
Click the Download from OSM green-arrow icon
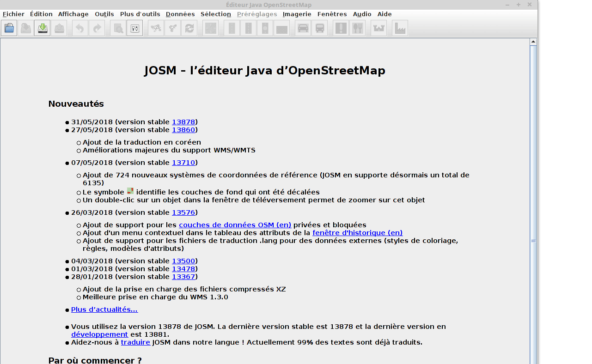point(42,28)
